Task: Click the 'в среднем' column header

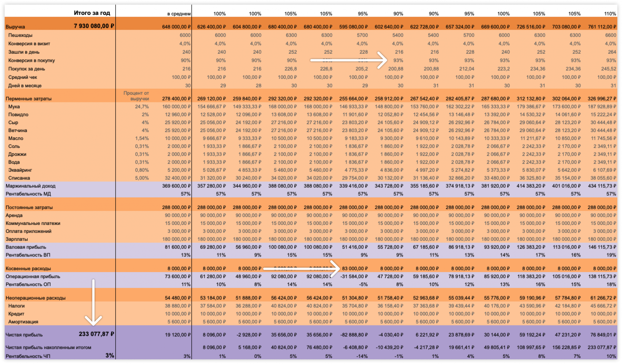Action: (179, 14)
